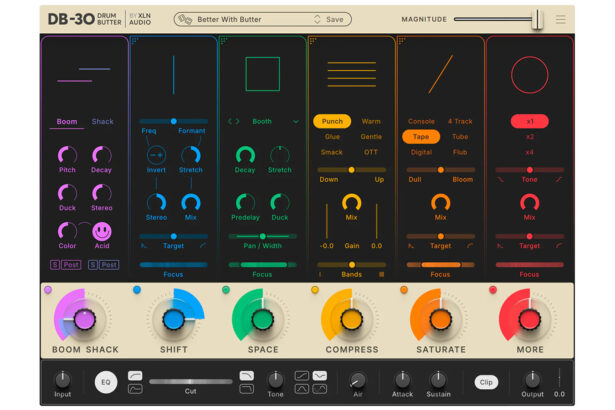Toggle the yellow Compress power dot
This screenshot has height=410, width=615.
(315, 290)
